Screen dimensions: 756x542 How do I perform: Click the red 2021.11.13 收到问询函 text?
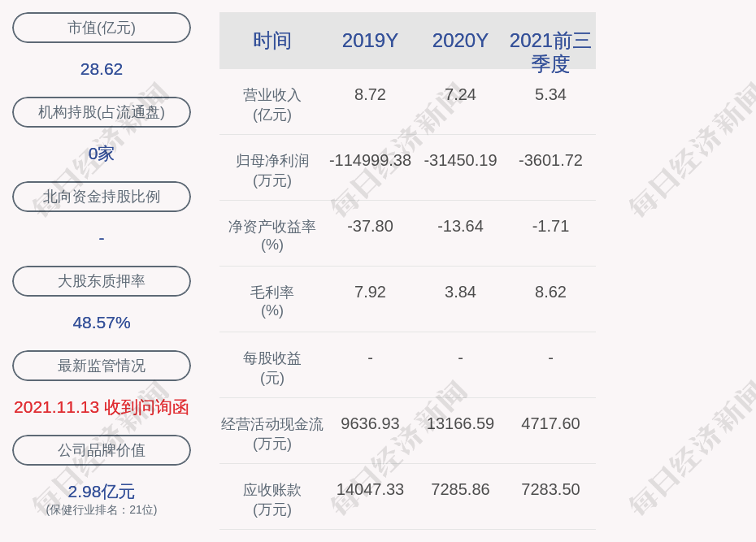[x=102, y=408]
